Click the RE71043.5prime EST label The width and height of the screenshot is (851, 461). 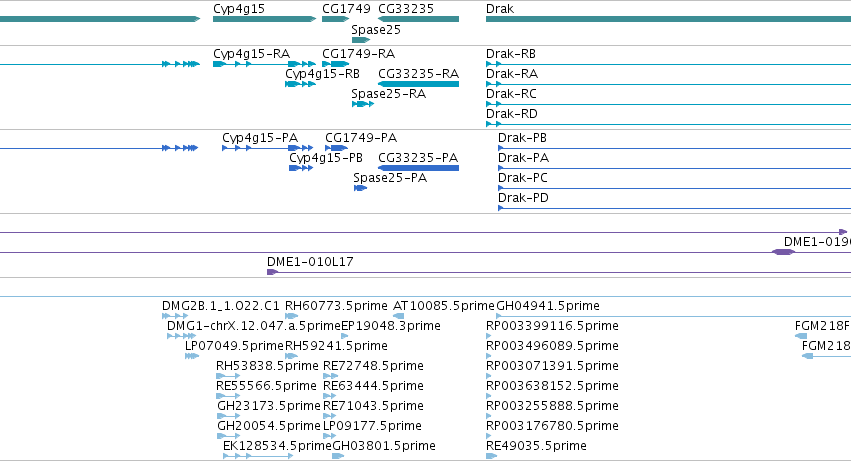point(373,407)
